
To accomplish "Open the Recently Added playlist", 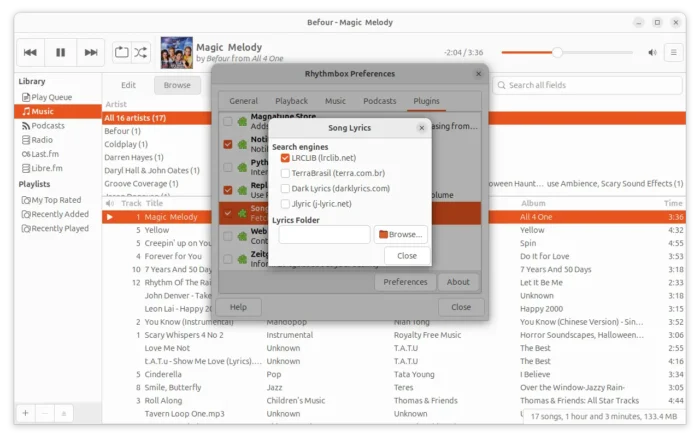I will (55, 214).
